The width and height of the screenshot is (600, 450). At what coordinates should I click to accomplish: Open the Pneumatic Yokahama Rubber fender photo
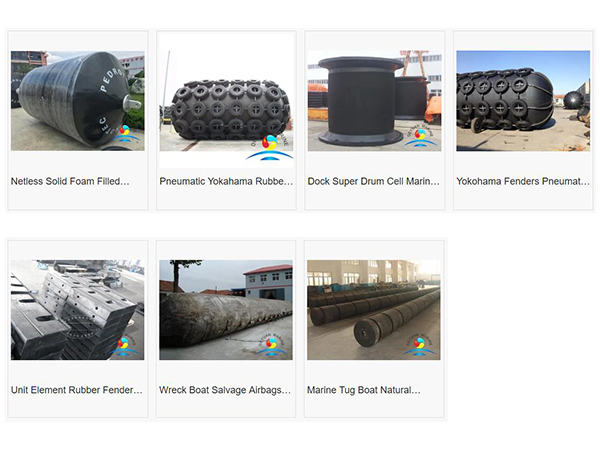point(227,101)
